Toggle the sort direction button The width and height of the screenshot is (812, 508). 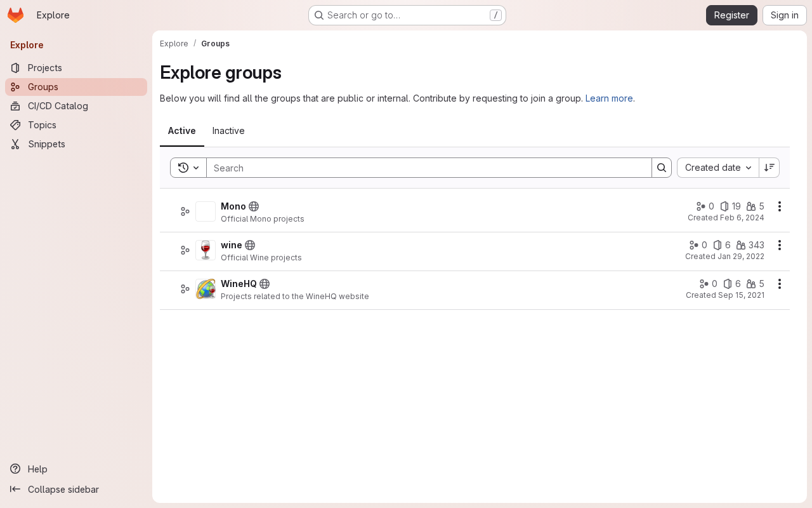(x=769, y=168)
